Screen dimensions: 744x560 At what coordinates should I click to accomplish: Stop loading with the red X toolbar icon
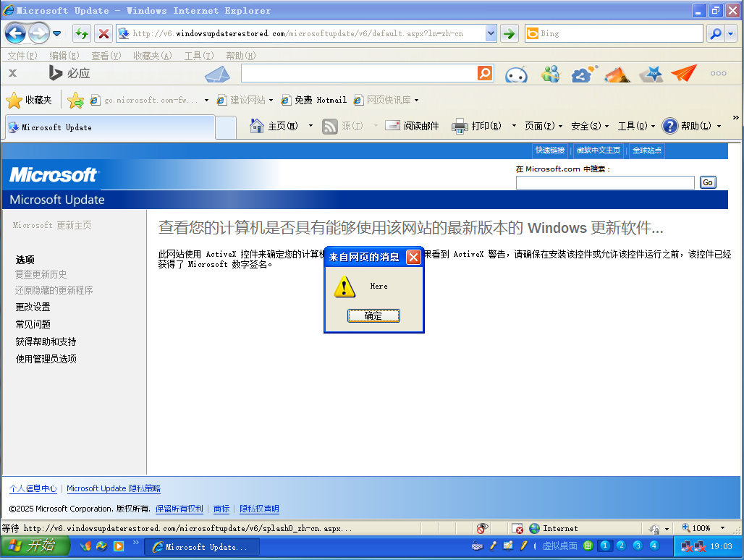[x=103, y=33]
